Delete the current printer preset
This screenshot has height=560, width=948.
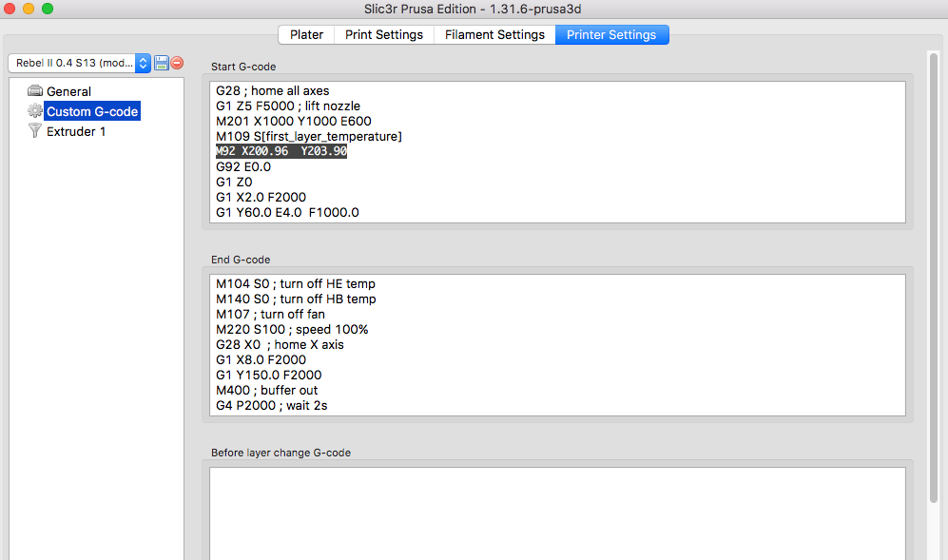pyautogui.click(x=177, y=63)
